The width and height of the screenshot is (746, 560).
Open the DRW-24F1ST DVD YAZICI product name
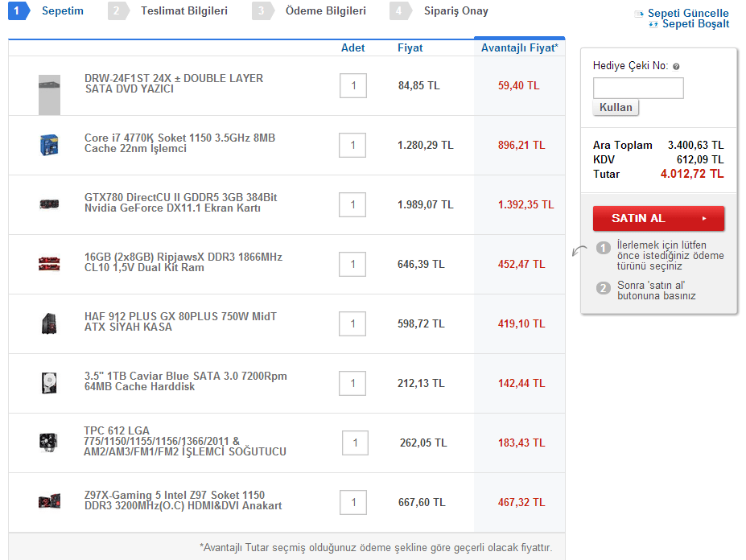tap(174, 83)
